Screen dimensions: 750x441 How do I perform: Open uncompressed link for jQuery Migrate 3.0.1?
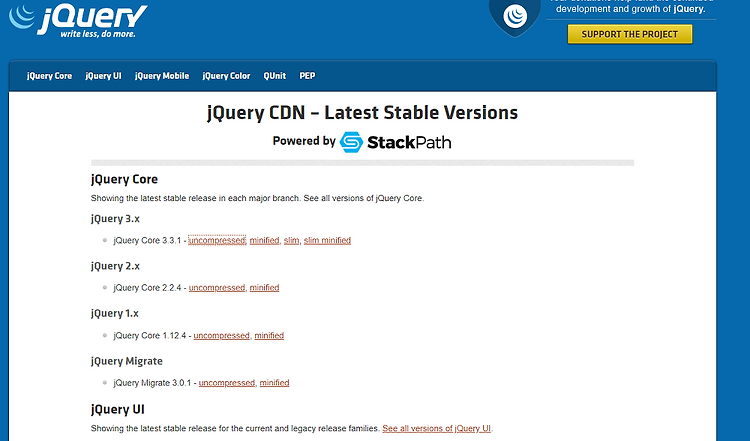pos(227,383)
